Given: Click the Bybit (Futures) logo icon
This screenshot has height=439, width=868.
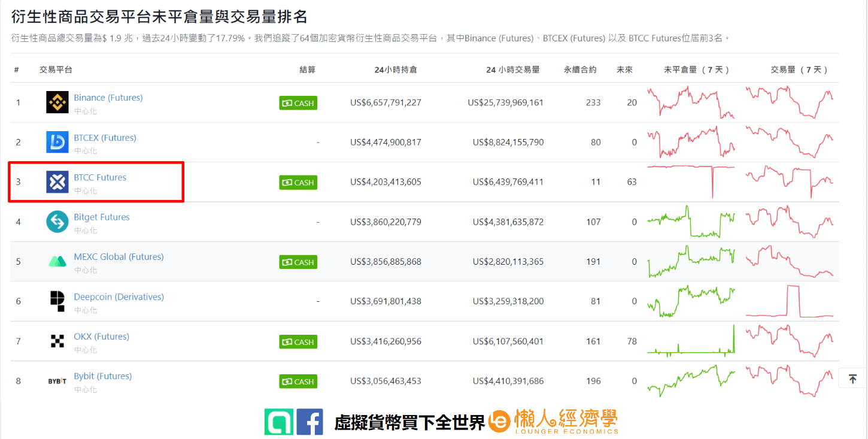Looking at the screenshot, I should [57, 381].
